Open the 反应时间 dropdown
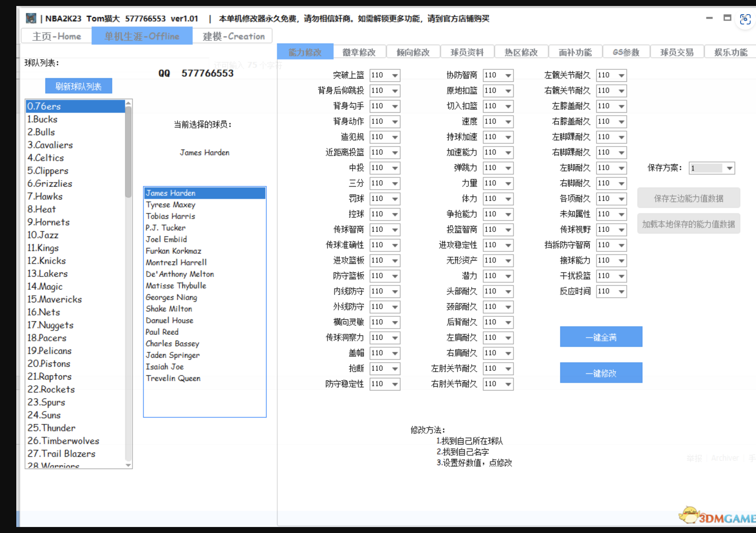This screenshot has height=533, width=756. [621, 292]
